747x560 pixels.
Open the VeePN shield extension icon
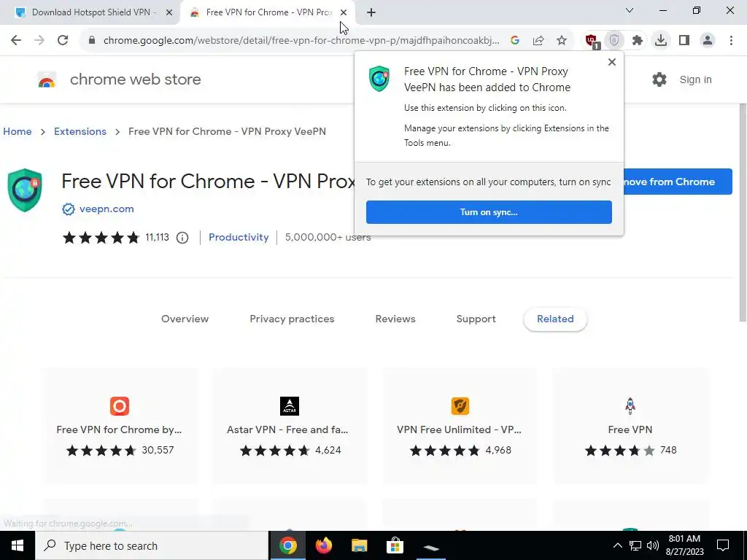[614, 41]
